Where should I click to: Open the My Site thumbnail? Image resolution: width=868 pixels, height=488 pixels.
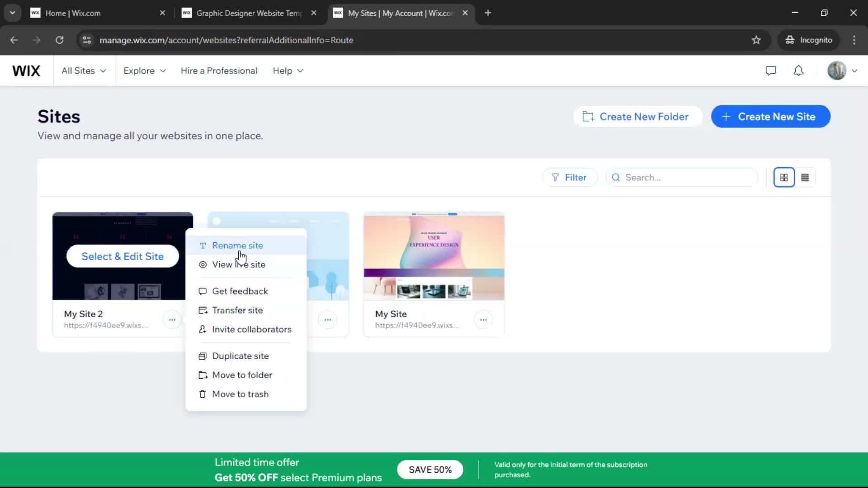coord(434,256)
